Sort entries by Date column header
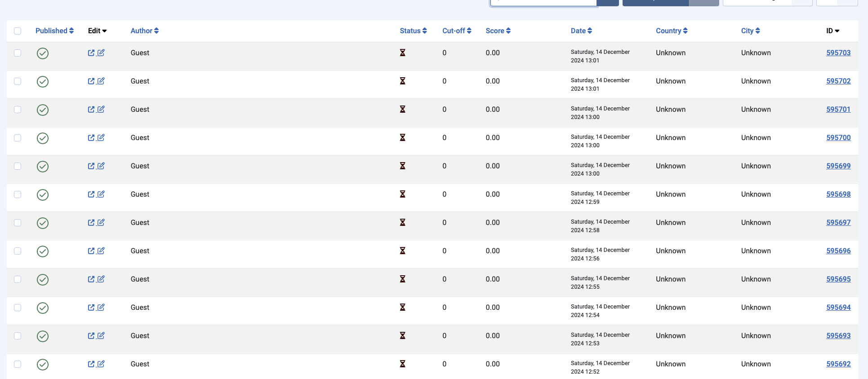 [581, 31]
